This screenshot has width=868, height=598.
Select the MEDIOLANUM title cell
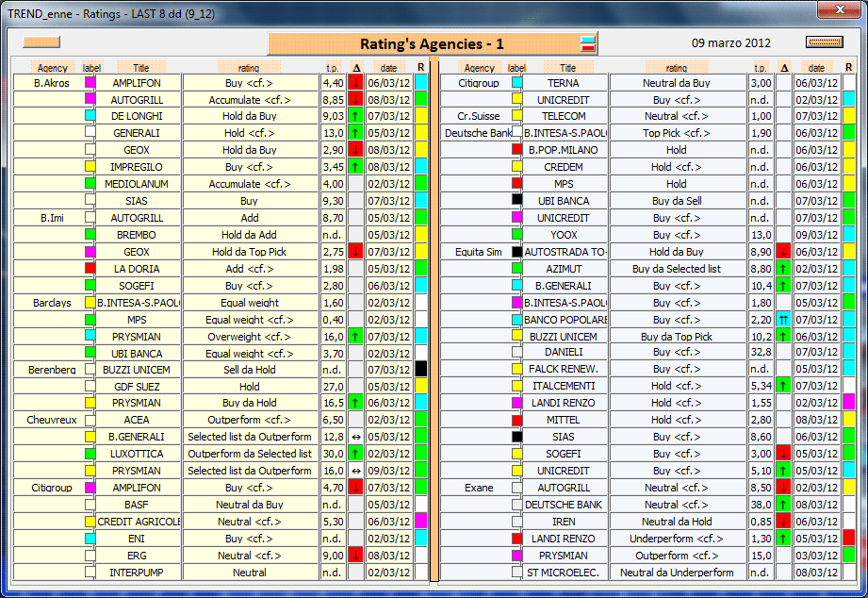pyautogui.click(x=139, y=184)
